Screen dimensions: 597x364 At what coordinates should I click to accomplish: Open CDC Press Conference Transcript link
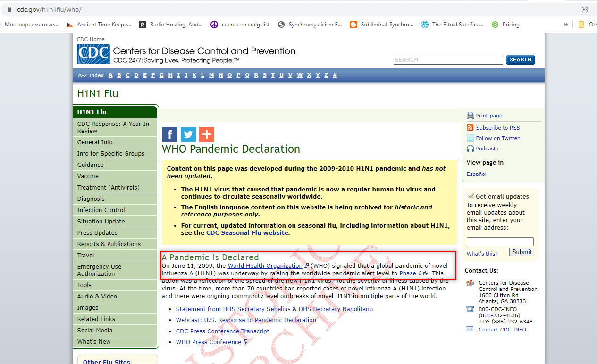point(223,331)
